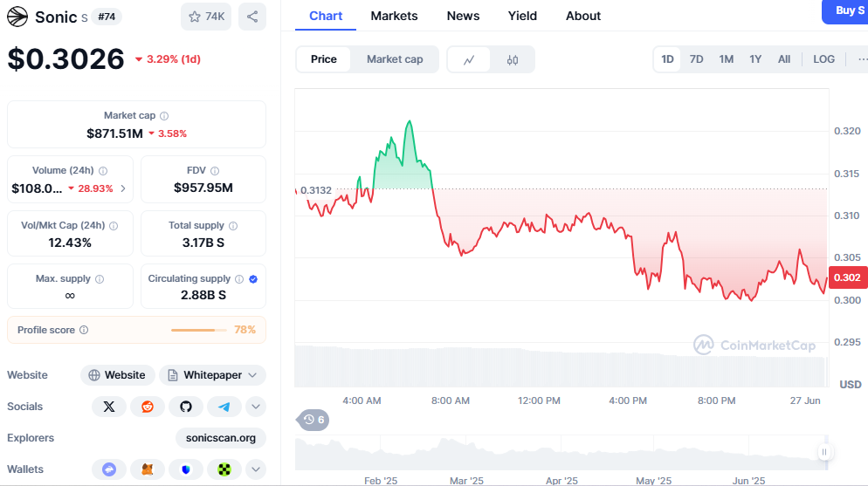Image resolution: width=868 pixels, height=486 pixels.
Task: Switch to line chart view icon
Action: (469, 59)
